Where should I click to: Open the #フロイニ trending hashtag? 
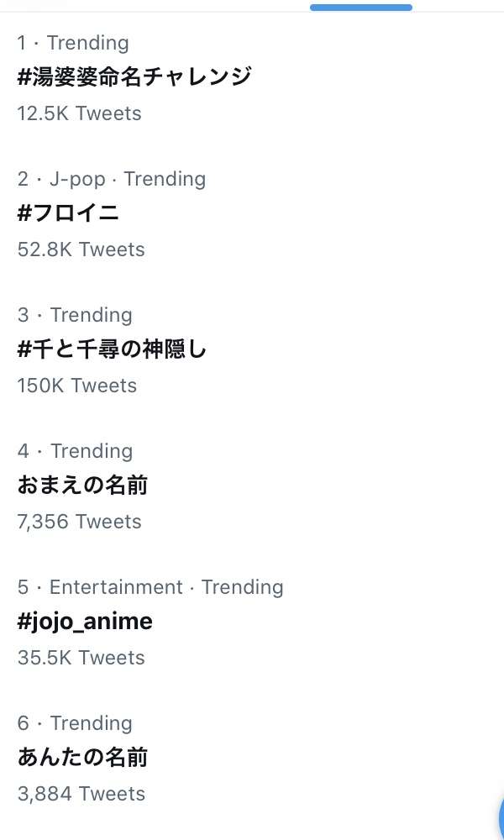pyautogui.click(x=68, y=213)
